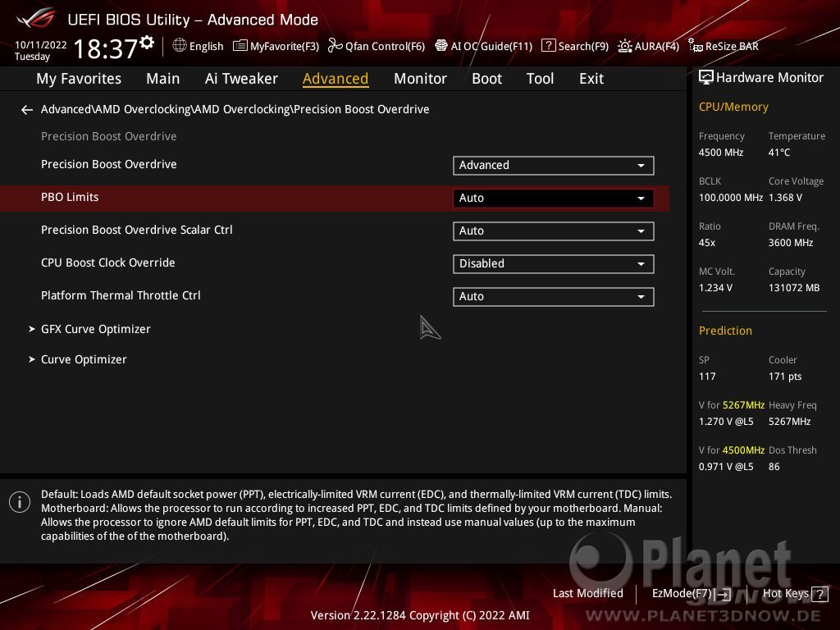Click the breadcrumb path text

[x=235, y=109]
